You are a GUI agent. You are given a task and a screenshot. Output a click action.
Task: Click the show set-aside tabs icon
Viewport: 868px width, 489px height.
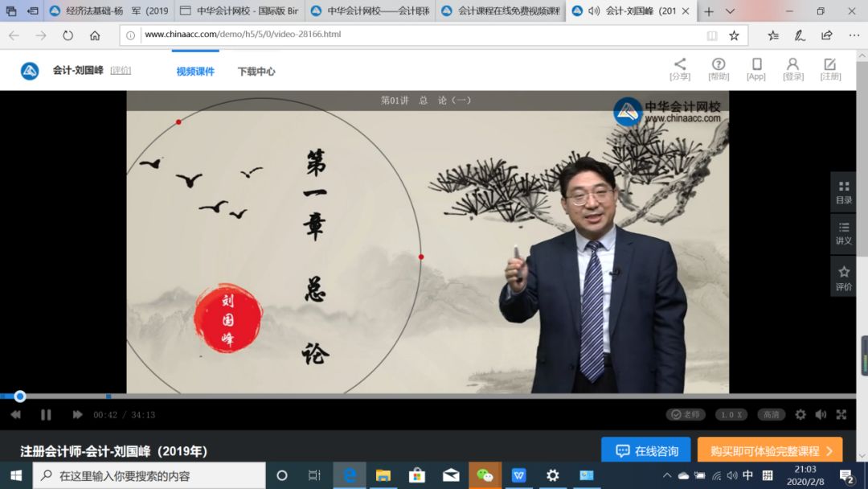11,11
